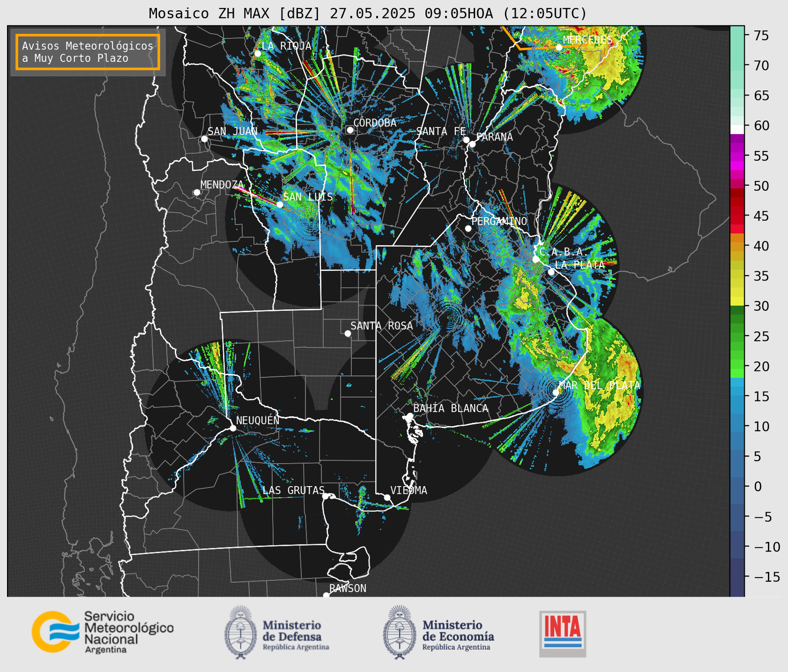
Task: Click the 75 value on the color scale
Action: click(x=761, y=36)
